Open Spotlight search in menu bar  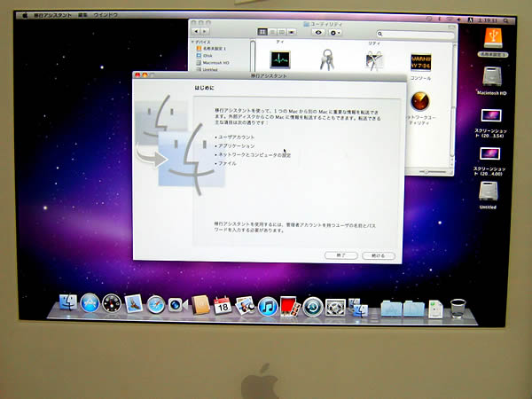pyautogui.click(x=505, y=20)
